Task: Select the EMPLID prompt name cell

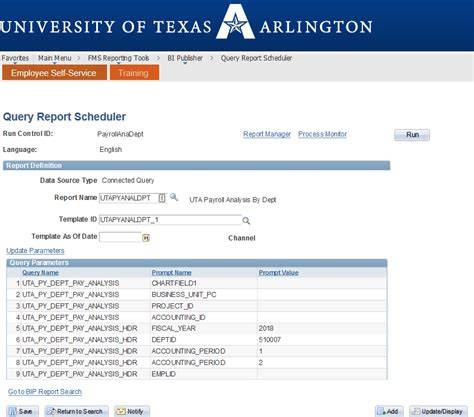Action: 163,374
